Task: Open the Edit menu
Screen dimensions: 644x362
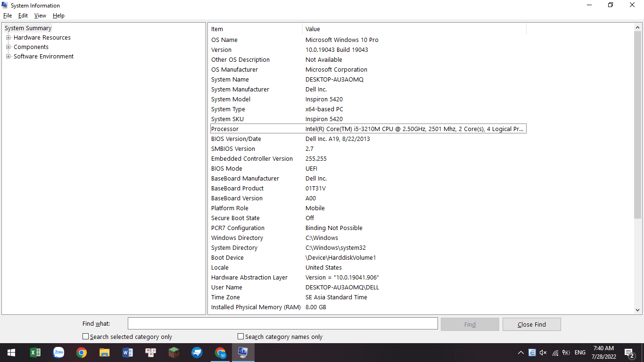Action: pyautogui.click(x=23, y=16)
